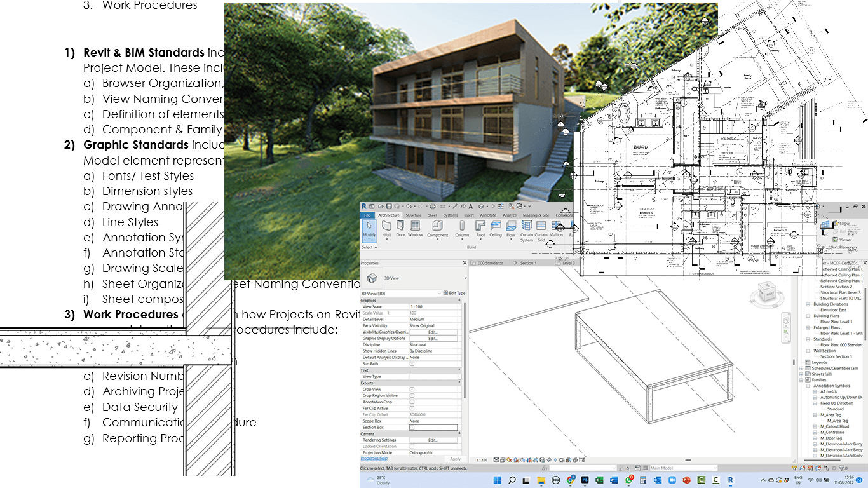868x488 pixels.
Task: Open the Properties help link
Action: click(x=374, y=458)
